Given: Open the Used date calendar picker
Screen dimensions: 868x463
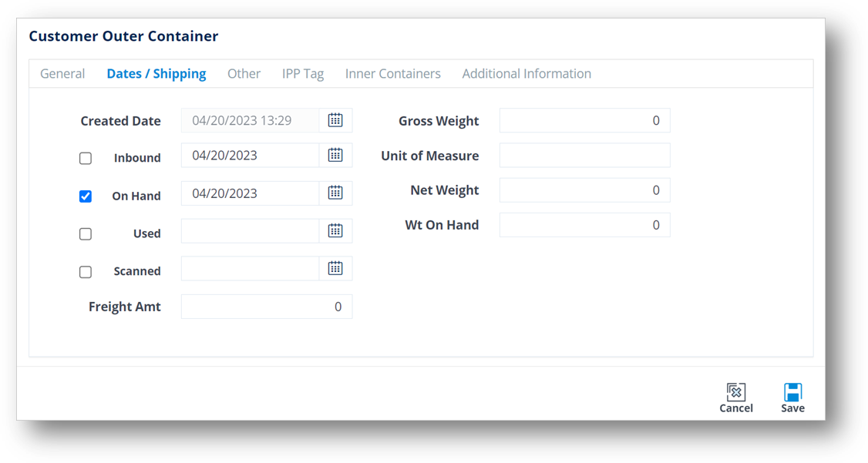Looking at the screenshot, I should click(336, 230).
